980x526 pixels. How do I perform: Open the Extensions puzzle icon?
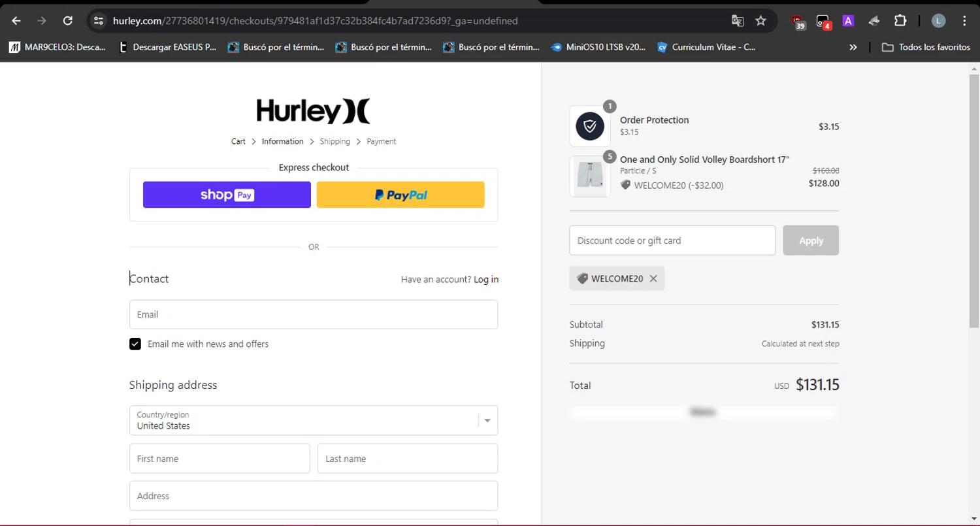(900, 21)
